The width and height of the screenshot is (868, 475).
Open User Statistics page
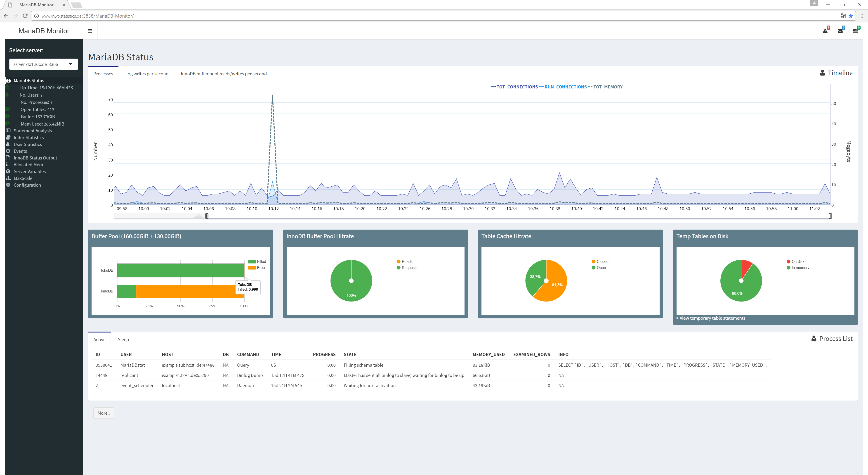(28, 144)
